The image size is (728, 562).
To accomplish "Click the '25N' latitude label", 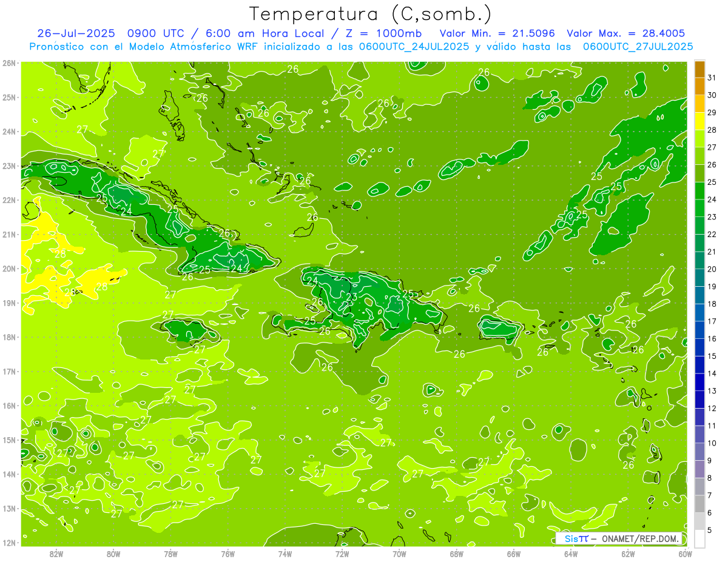I will tap(9, 97).
